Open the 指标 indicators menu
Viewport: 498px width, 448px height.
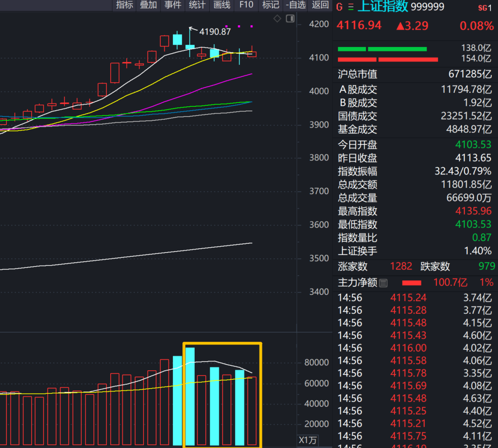124,5
